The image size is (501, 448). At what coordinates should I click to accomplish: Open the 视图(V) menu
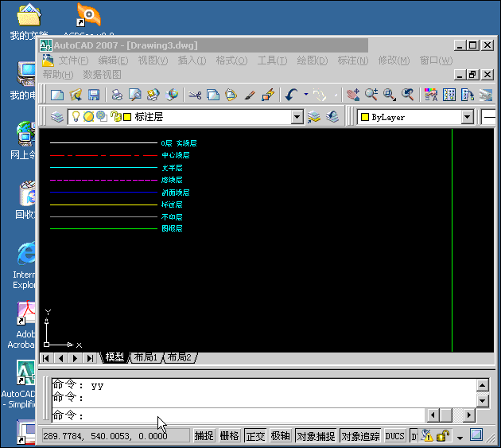[153, 60]
